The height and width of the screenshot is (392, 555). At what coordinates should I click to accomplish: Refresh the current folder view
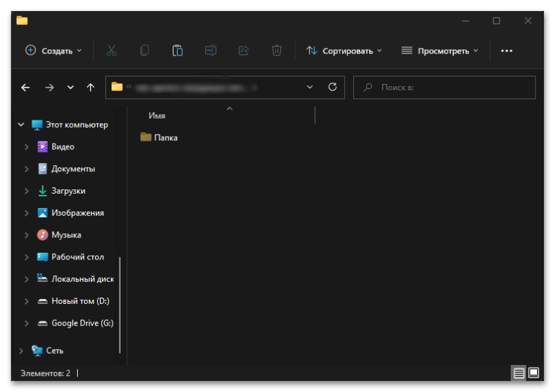332,87
